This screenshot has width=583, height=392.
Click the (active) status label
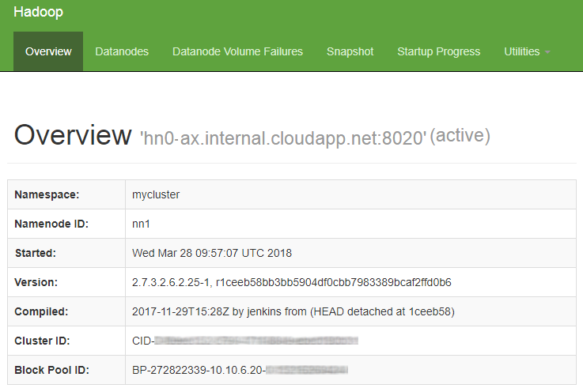coord(460,136)
